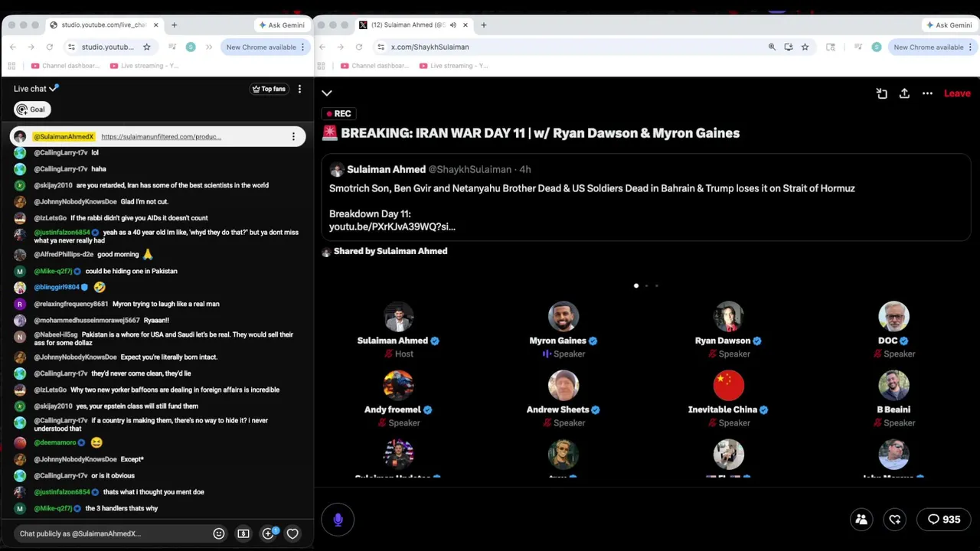Click the heart-plus reaction icon in Space

895,520
